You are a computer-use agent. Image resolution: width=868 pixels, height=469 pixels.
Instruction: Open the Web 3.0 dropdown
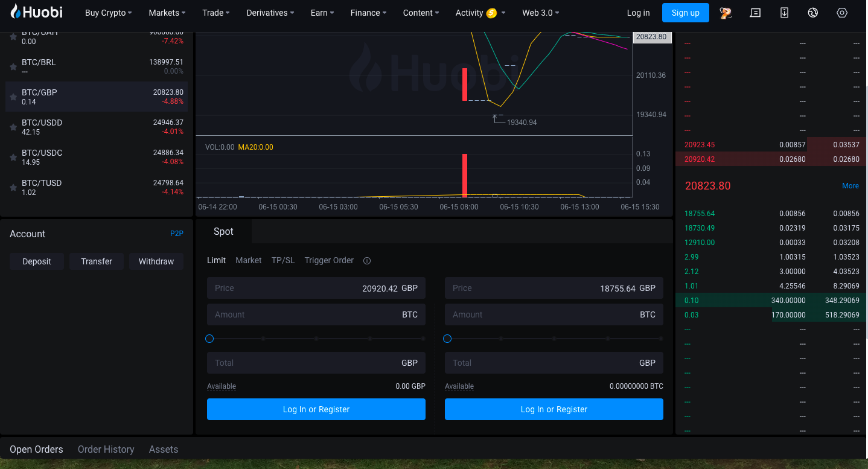coord(541,13)
